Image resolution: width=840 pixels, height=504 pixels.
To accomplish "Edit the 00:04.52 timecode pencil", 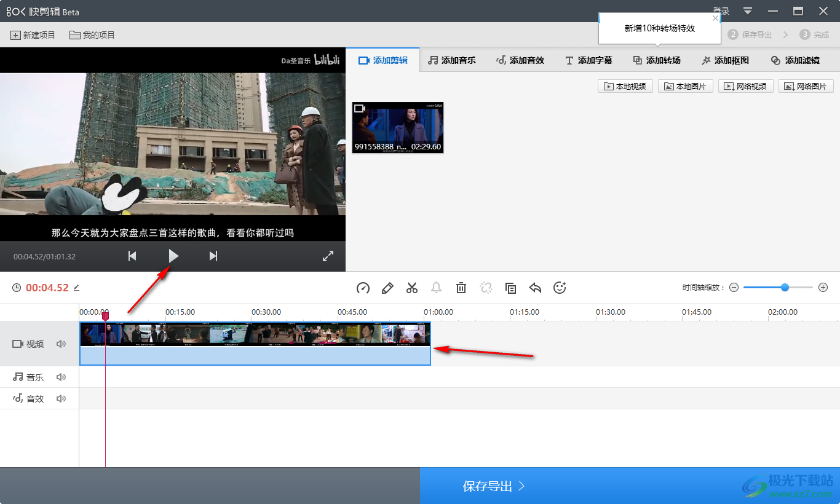I will 76,288.
